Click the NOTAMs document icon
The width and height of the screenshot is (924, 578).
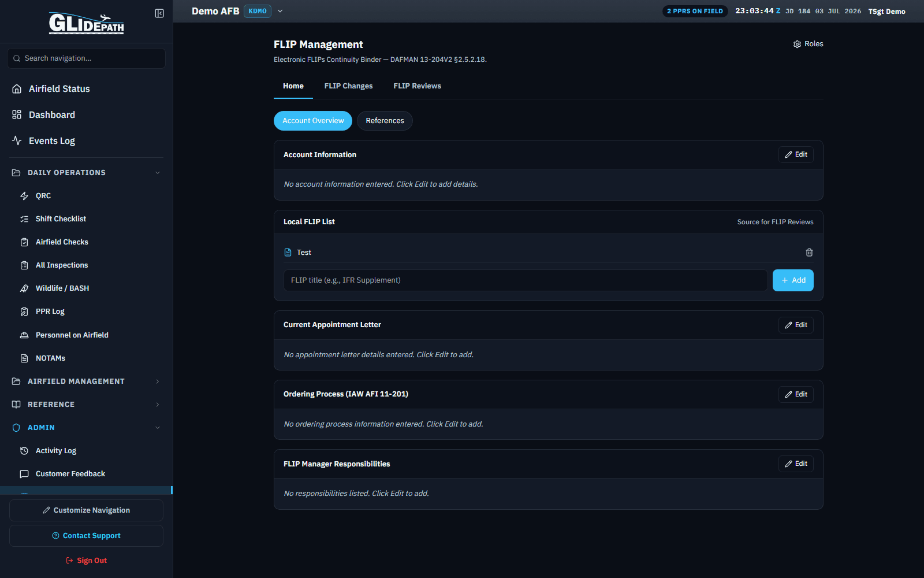pyautogui.click(x=24, y=358)
